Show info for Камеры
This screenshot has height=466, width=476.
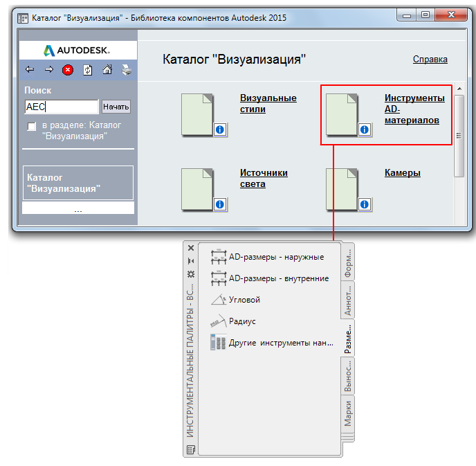point(365,204)
